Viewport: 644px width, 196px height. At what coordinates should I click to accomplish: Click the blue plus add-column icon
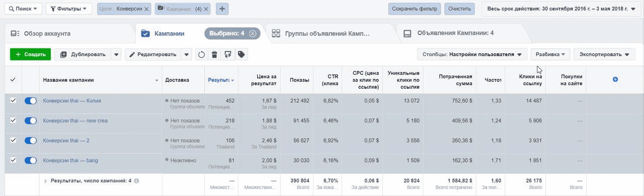click(615, 80)
